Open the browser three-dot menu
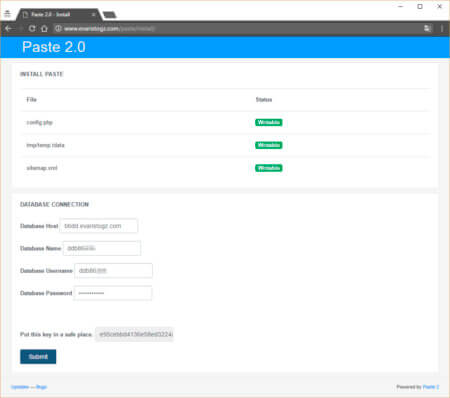 [442, 29]
